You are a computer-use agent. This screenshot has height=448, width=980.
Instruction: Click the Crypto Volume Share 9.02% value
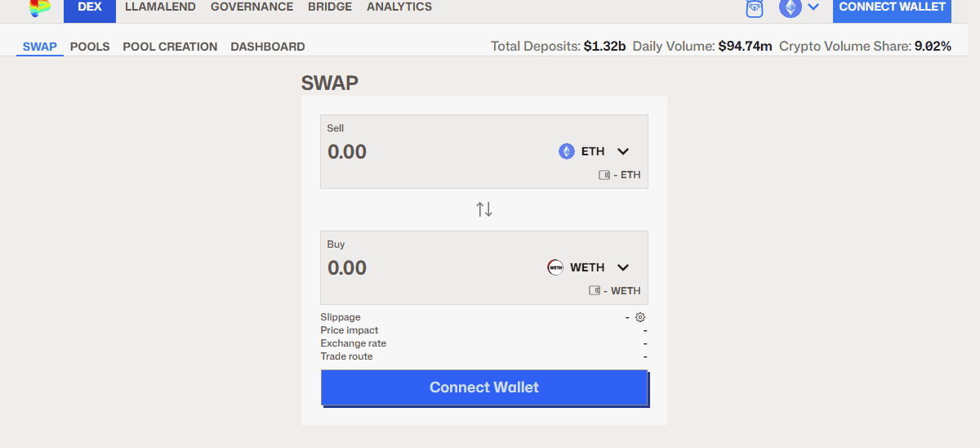[x=933, y=47]
